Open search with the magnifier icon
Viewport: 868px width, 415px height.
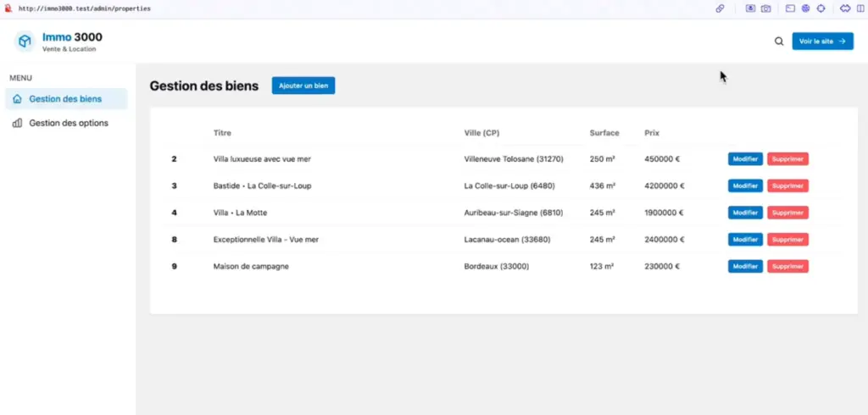(x=779, y=41)
